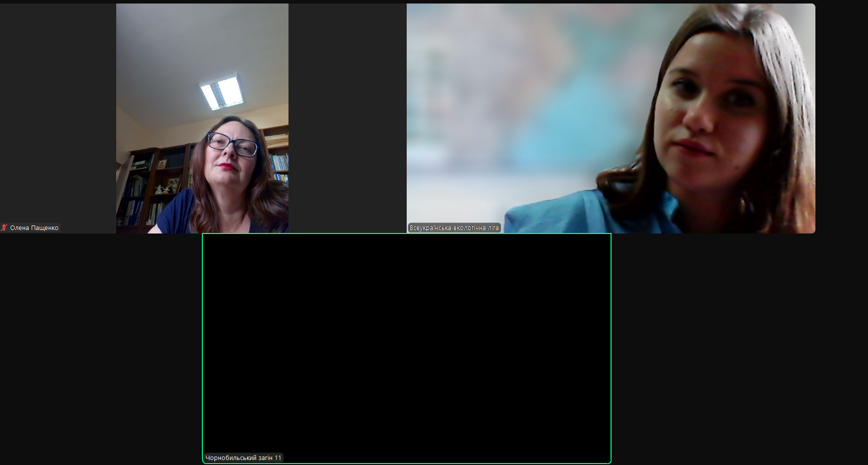Click the Олена Пащенко name label

tap(34, 227)
